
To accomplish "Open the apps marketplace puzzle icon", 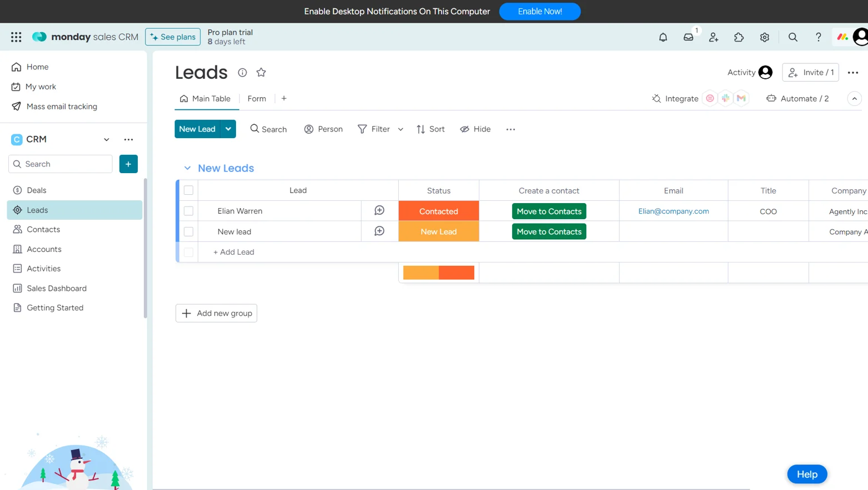I will pos(739,37).
